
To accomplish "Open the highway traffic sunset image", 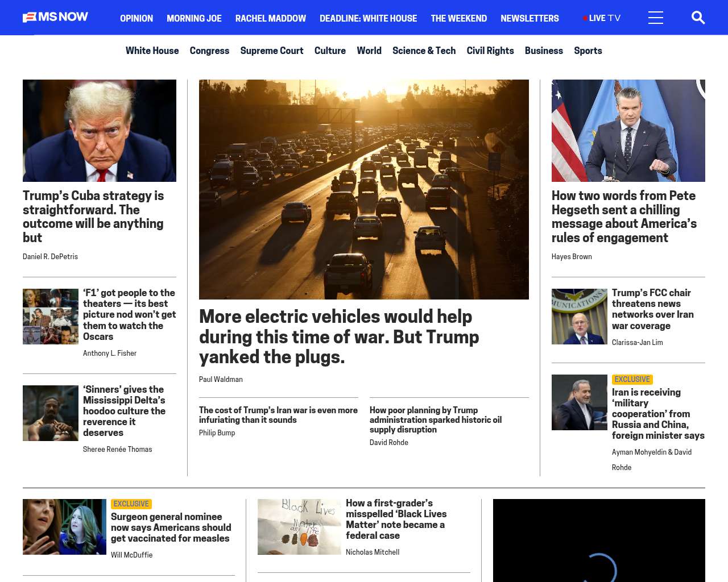I will tap(364, 189).
